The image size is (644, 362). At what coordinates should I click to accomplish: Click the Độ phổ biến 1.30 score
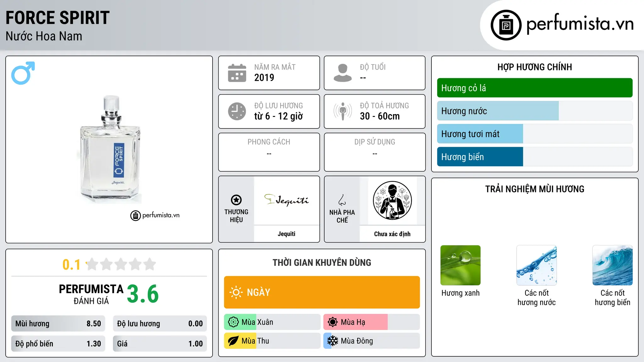[x=58, y=344]
